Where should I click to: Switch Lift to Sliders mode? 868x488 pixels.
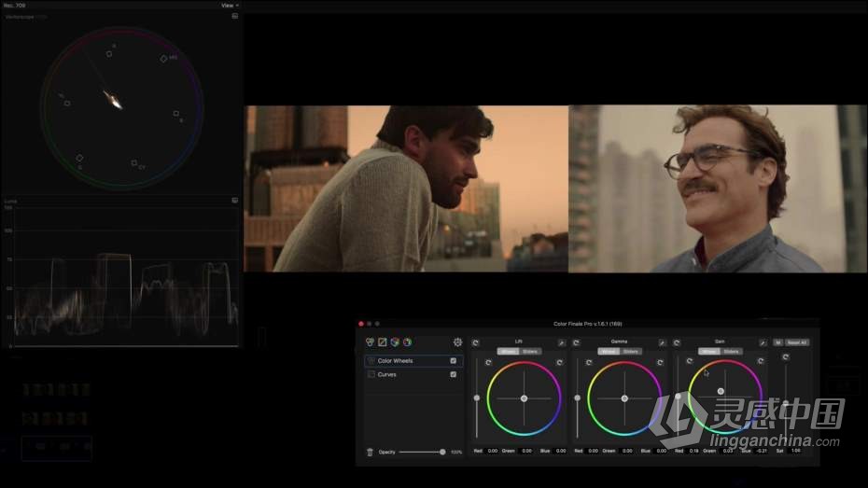[x=530, y=352]
